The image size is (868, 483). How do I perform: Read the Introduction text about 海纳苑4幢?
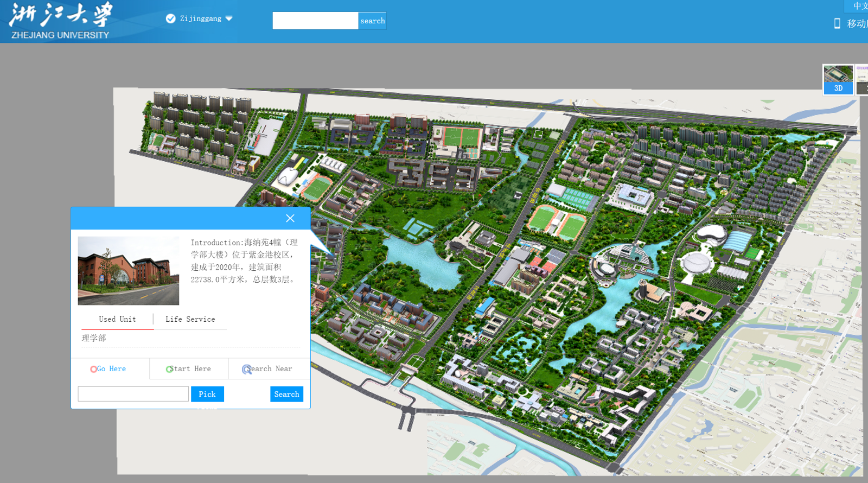(x=244, y=261)
